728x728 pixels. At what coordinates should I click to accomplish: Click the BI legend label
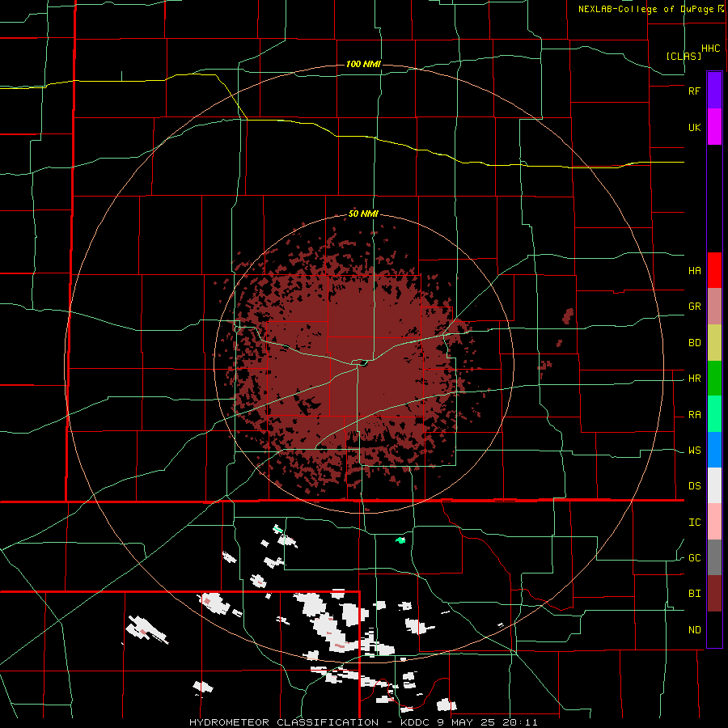click(694, 594)
